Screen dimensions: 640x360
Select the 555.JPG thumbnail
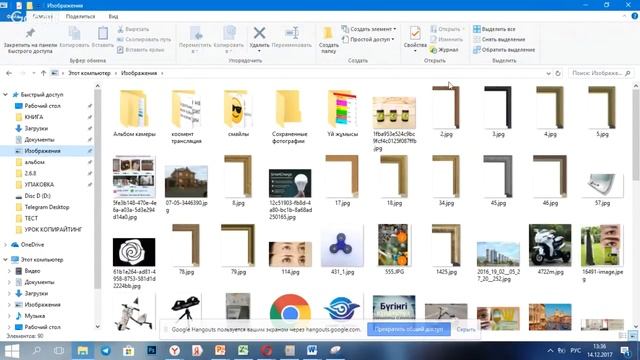coord(394,249)
